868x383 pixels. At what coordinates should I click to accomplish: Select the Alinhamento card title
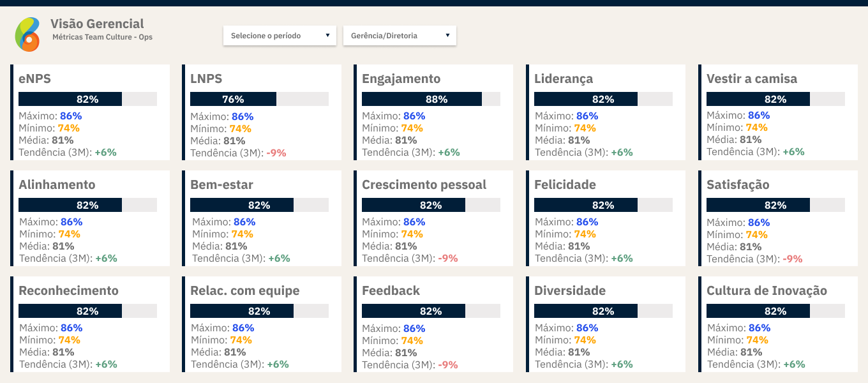(x=57, y=184)
